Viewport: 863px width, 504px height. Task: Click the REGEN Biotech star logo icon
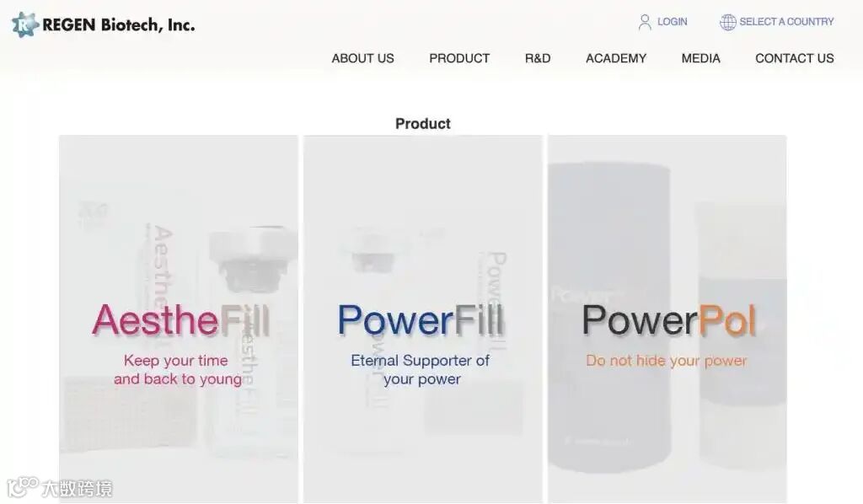[25, 24]
